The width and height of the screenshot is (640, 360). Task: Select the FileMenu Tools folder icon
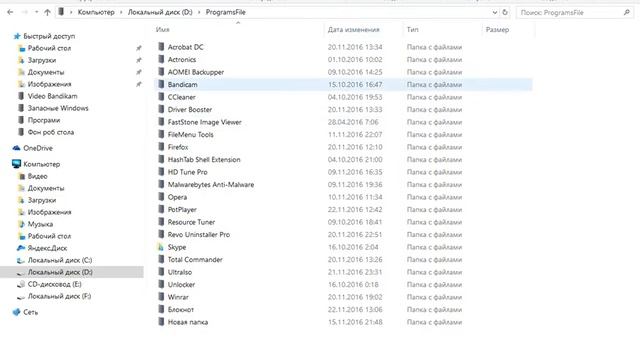[x=161, y=134]
